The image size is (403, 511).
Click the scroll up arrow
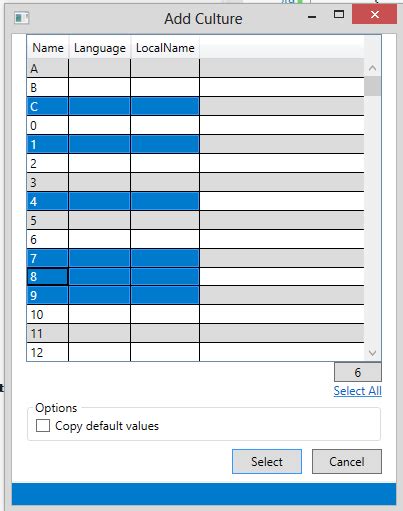[x=373, y=68]
